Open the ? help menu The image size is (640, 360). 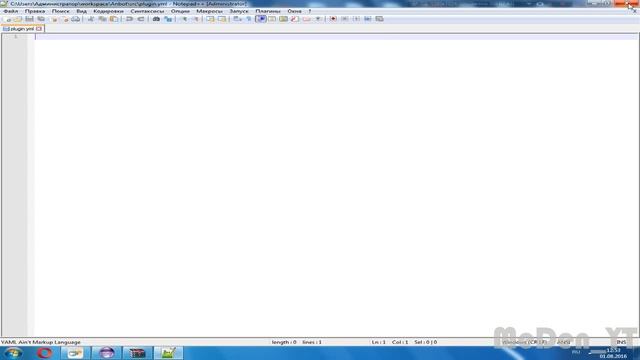310,11
